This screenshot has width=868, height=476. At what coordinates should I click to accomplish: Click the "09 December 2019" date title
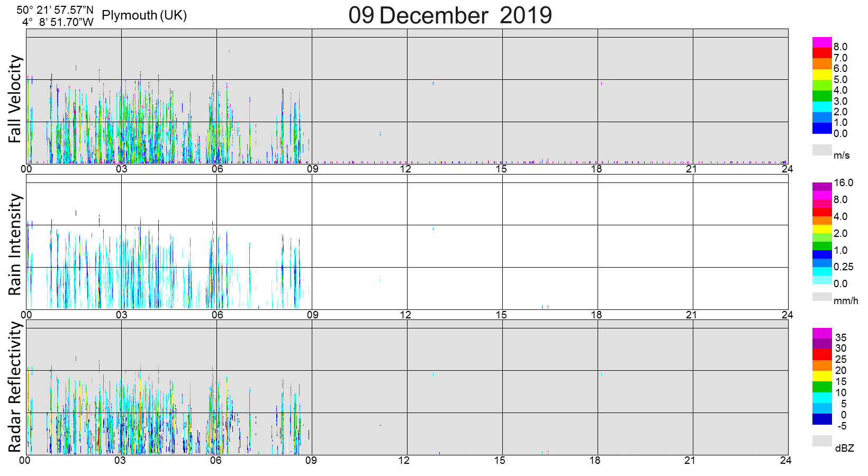tap(450, 15)
